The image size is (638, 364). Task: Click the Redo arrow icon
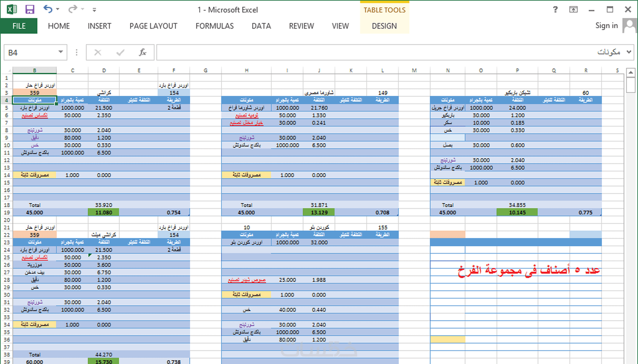tap(73, 9)
